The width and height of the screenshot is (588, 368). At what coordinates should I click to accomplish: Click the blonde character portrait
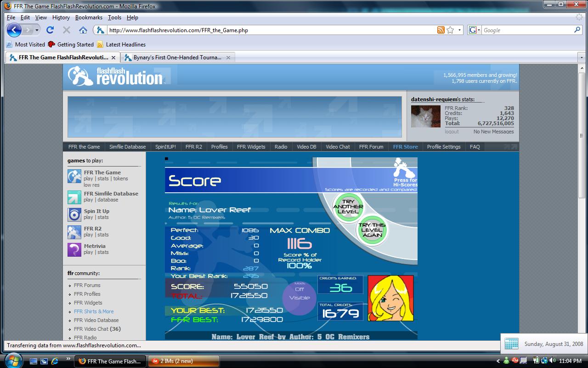[390, 298]
